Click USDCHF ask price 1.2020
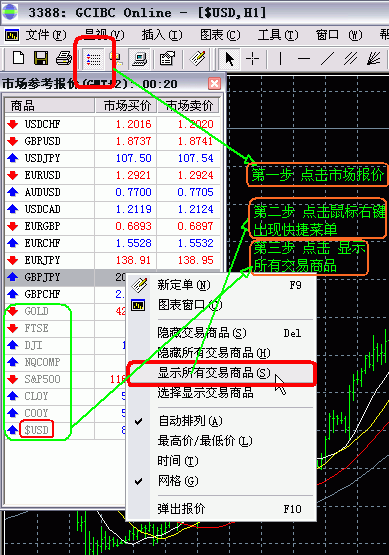 pyautogui.click(x=195, y=124)
